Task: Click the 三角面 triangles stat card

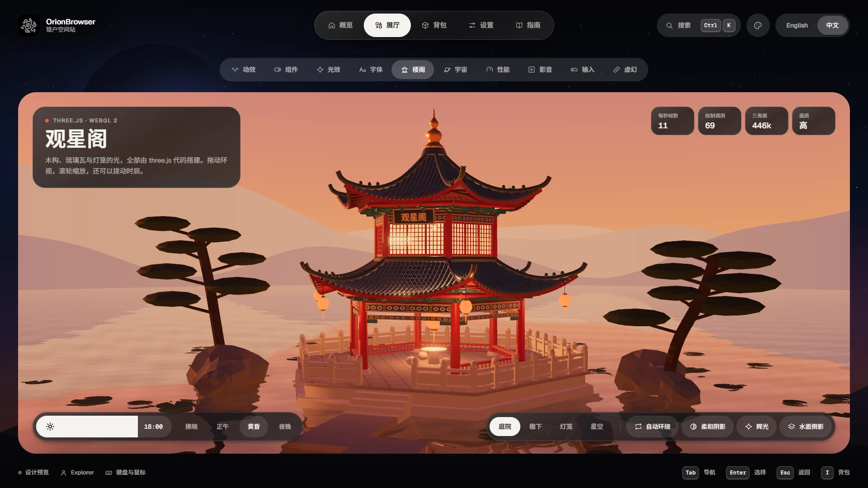Action: click(766, 121)
